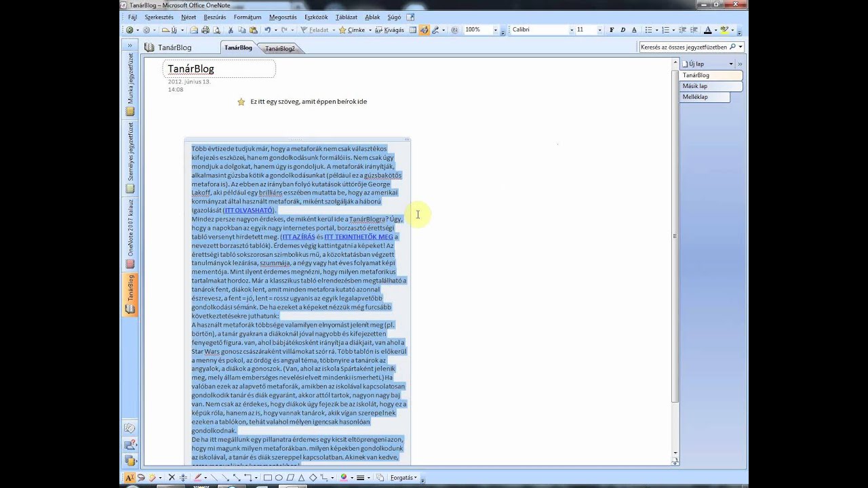Open the Beszúrás menu
The height and width of the screenshot is (488, 868).
tap(215, 17)
